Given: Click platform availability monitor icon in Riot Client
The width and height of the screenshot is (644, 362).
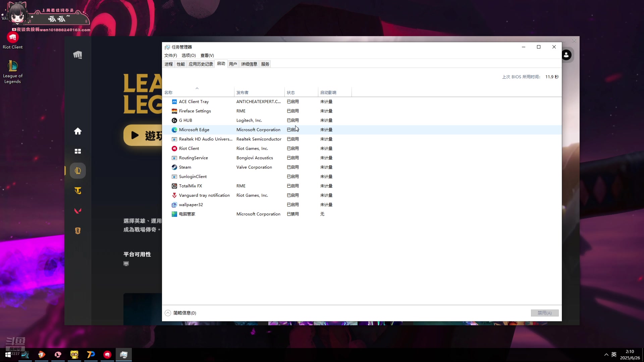Looking at the screenshot, I should 126,264.
